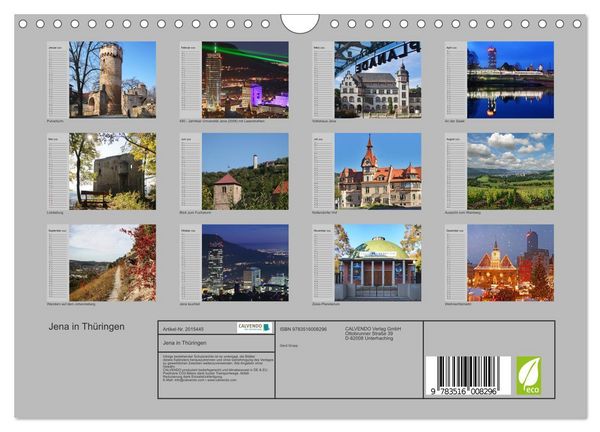Click the date column beside the stone tower photo
Image resolution: width=600 pixels, height=432 pixels.
[58, 80]
